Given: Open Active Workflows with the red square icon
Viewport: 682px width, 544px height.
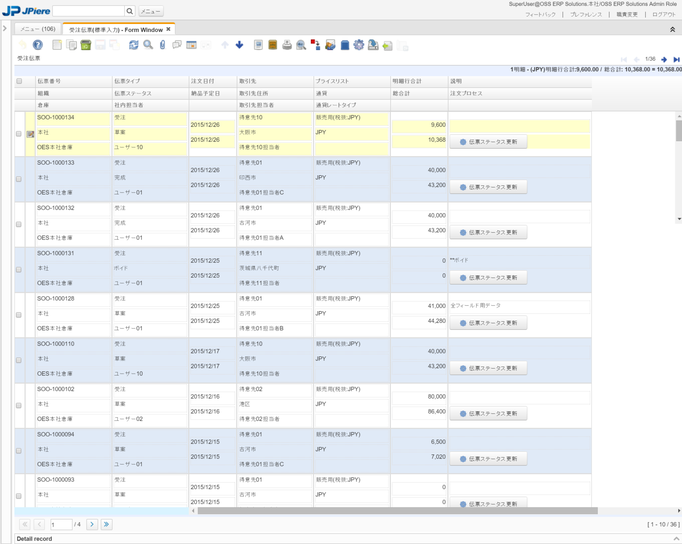Looking at the screenshot, I should tap(315, 45).
